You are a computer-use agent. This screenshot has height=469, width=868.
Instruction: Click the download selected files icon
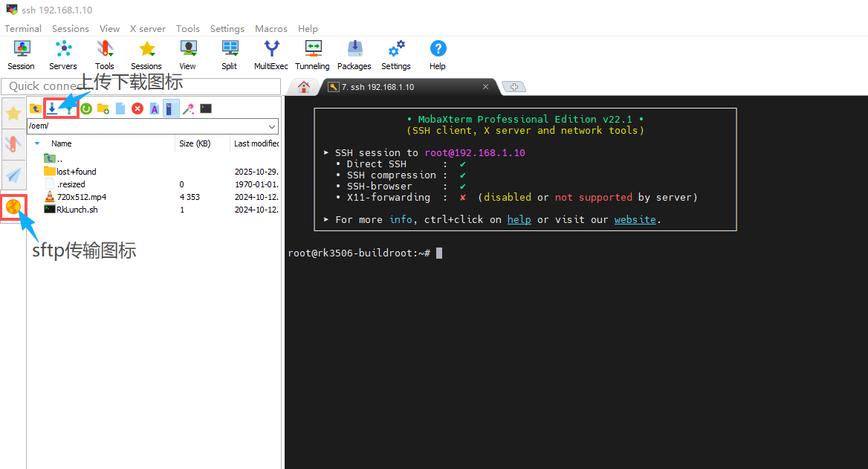coord(52,109)
